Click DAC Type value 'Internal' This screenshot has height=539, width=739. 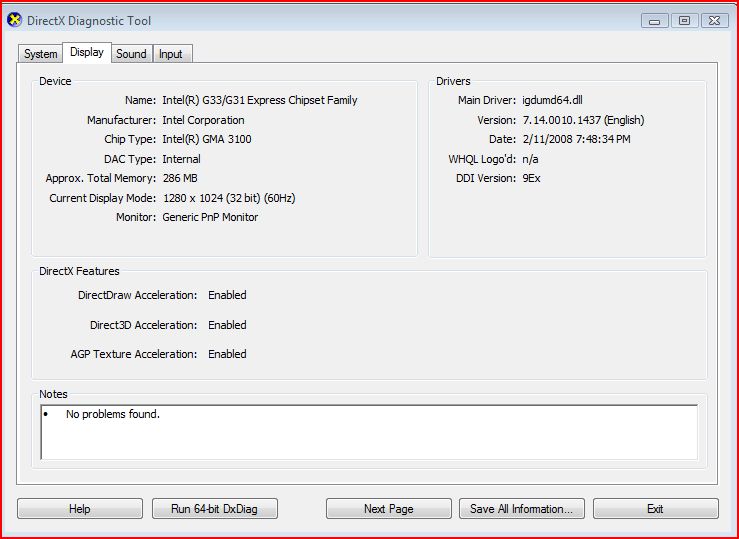(x=181, y=159)
